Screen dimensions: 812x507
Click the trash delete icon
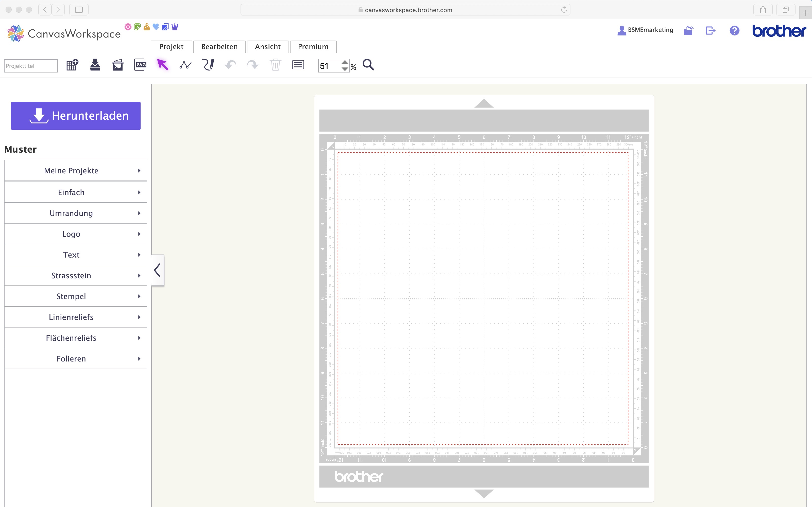pos(275,65)
